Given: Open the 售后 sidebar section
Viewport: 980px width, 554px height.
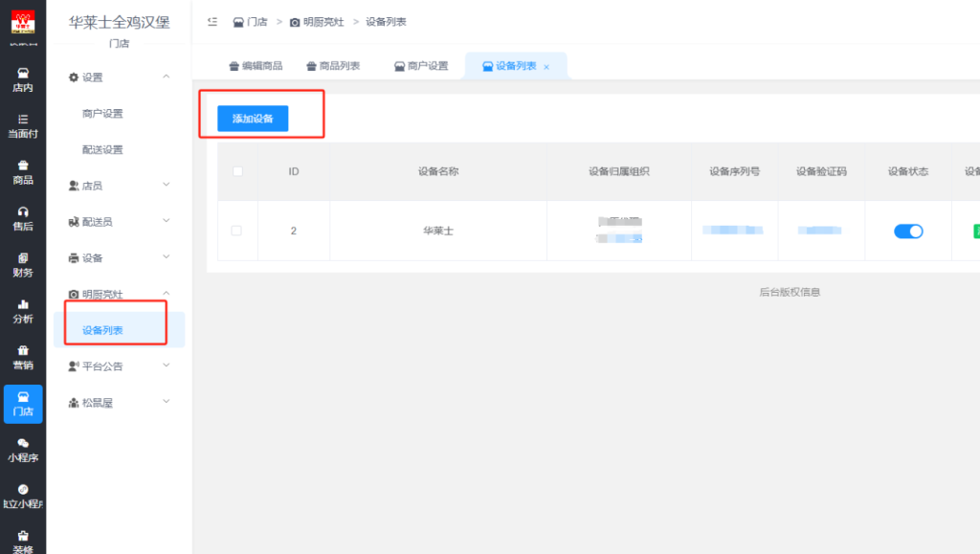Looking at the screenshot, I should (x=23, y=219).
